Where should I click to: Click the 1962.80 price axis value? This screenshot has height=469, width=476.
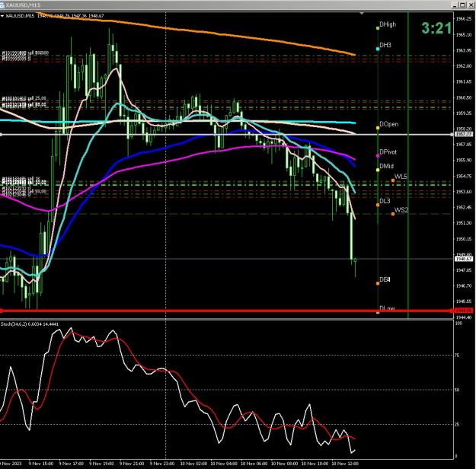pyautogui.click(x=464, y=65)
